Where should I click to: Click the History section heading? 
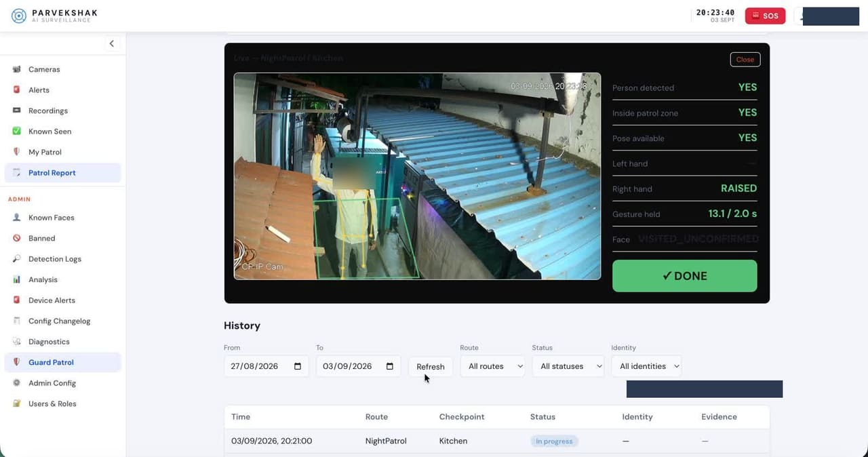(242, 325)
